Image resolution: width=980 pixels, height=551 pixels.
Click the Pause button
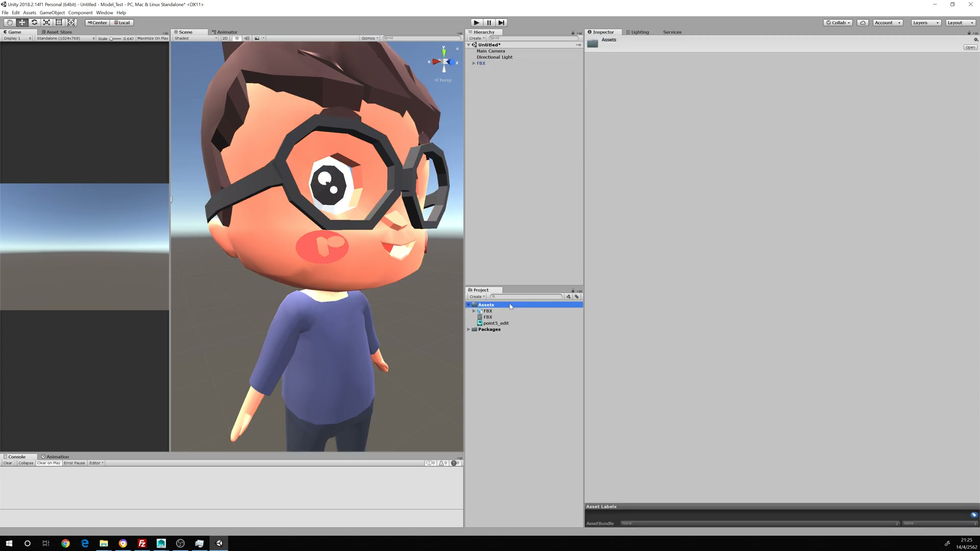click(x=489, y=22)
